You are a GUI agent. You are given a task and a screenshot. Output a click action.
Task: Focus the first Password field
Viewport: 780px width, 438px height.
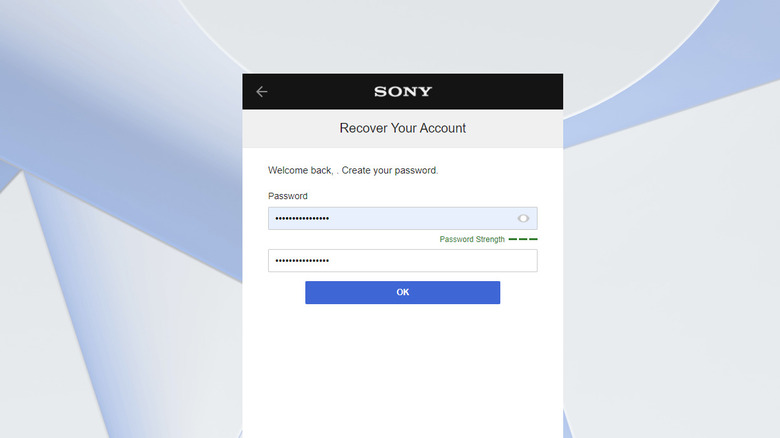click(402, 219)
